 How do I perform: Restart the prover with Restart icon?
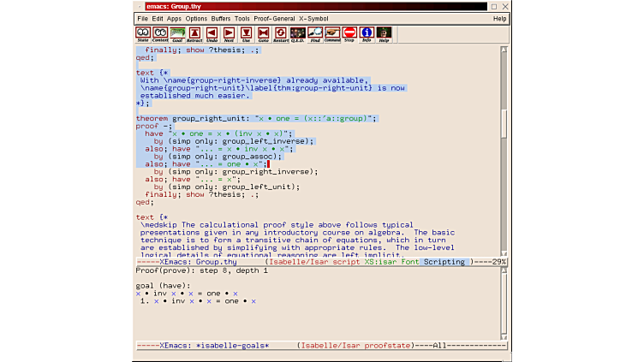[280, 33]
